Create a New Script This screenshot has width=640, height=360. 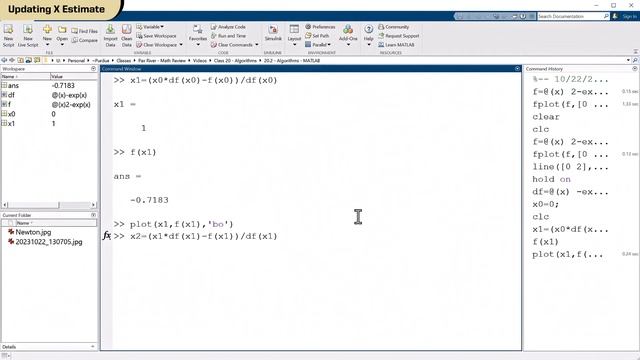click(8, 36)
